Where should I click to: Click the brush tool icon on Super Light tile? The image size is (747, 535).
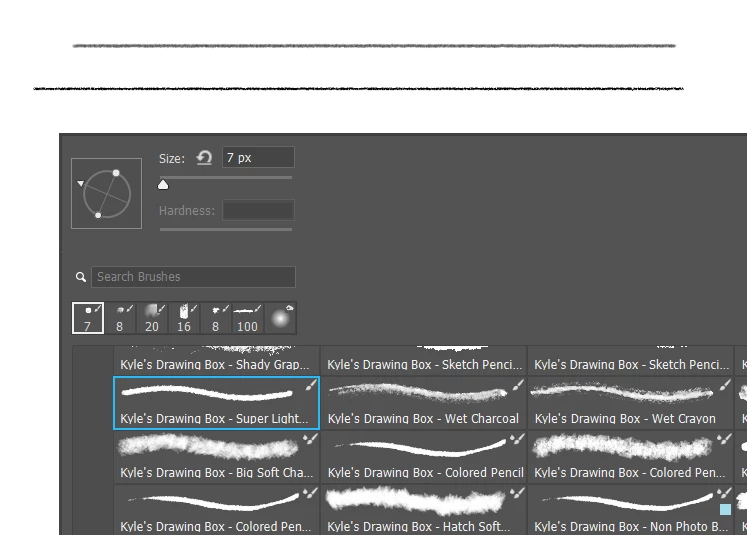click(311, 385)
